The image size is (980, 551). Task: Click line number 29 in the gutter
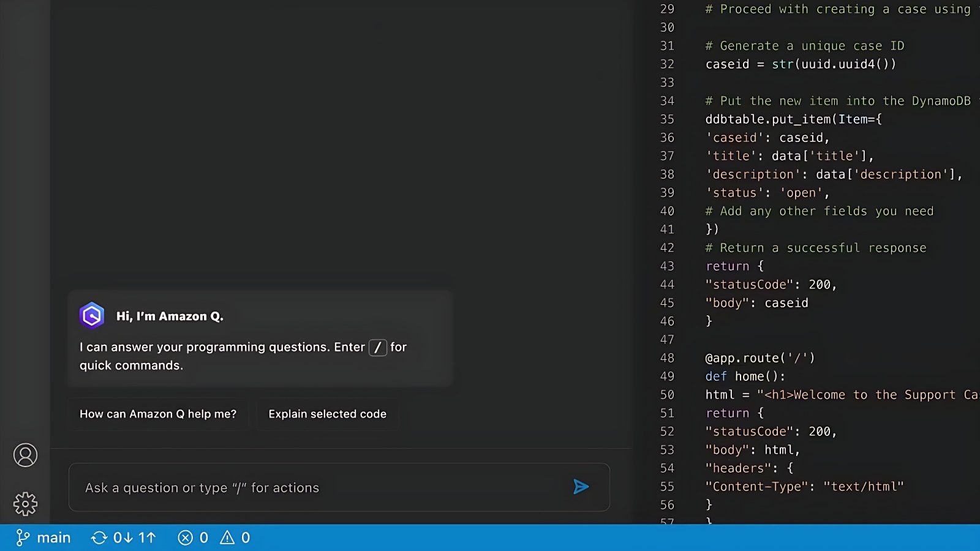click(x=667, y=9)
